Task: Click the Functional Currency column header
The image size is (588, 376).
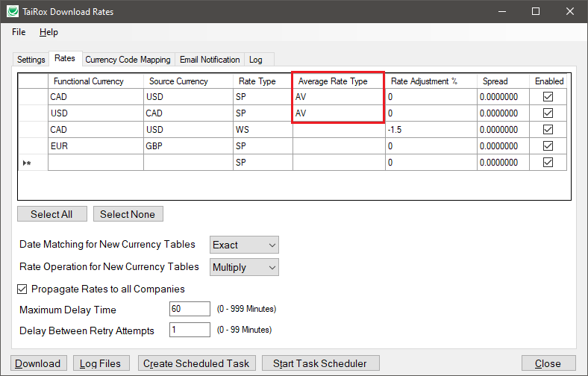Action: (x=96, y=81)
